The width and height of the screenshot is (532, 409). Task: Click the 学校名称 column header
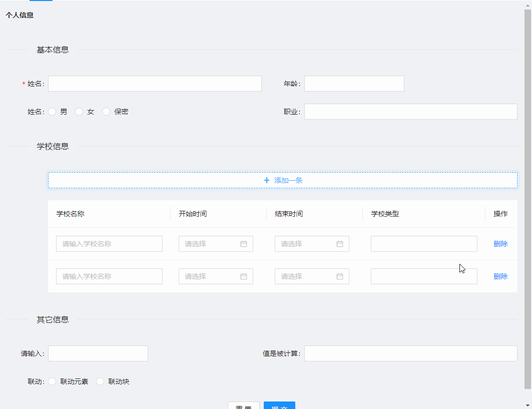click(x=70, y=214)
